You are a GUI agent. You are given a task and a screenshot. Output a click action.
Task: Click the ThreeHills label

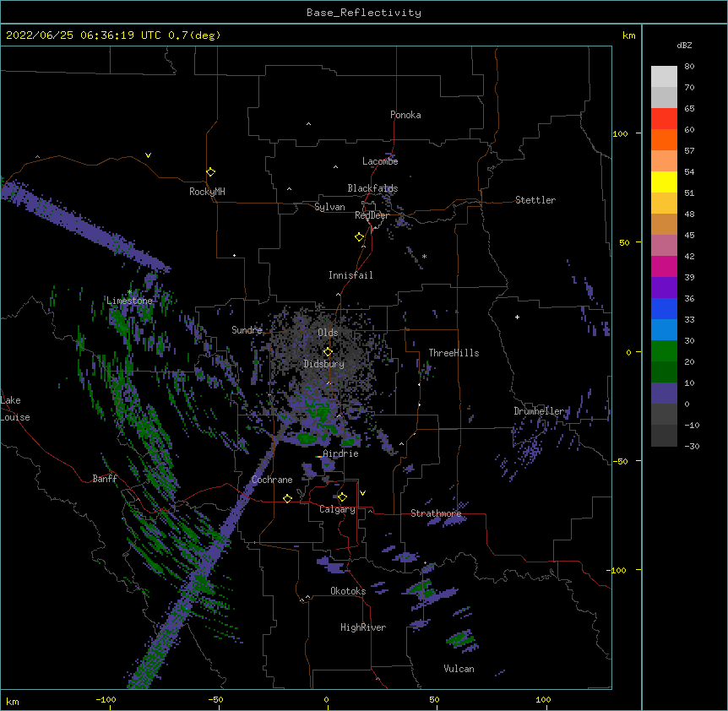tap(454, 353)
